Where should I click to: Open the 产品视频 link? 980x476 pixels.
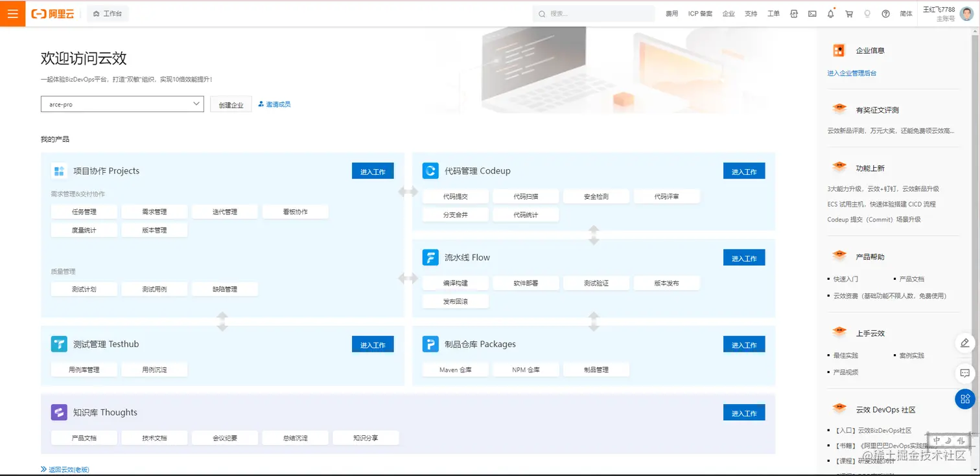(x=846, y=372)
